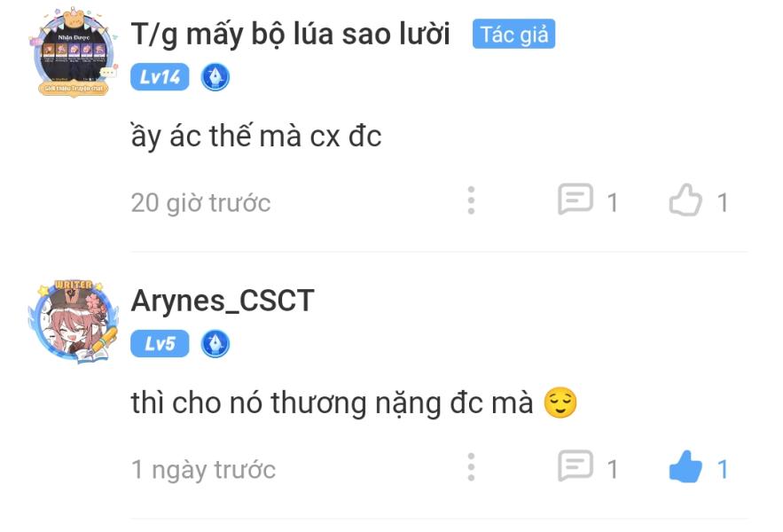Open avatar of T/g mấy bộ lúa sao lười

click(x=74, y=52)
